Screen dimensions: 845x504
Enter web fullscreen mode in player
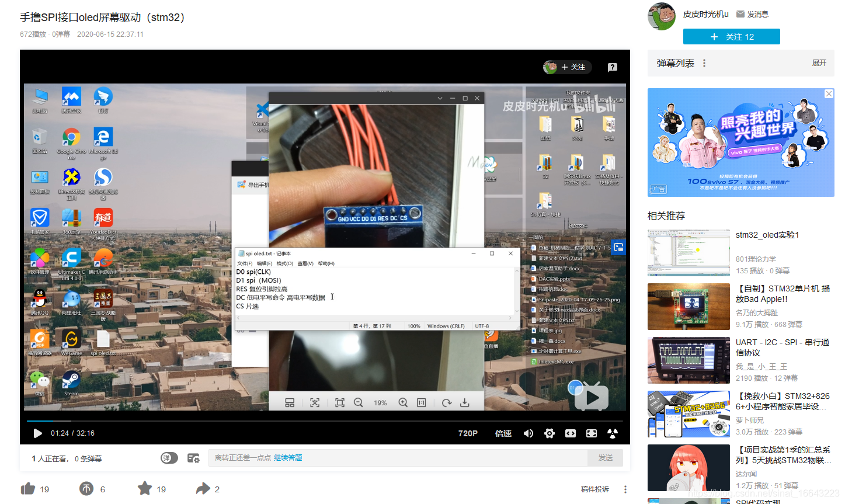click(592, 433)
